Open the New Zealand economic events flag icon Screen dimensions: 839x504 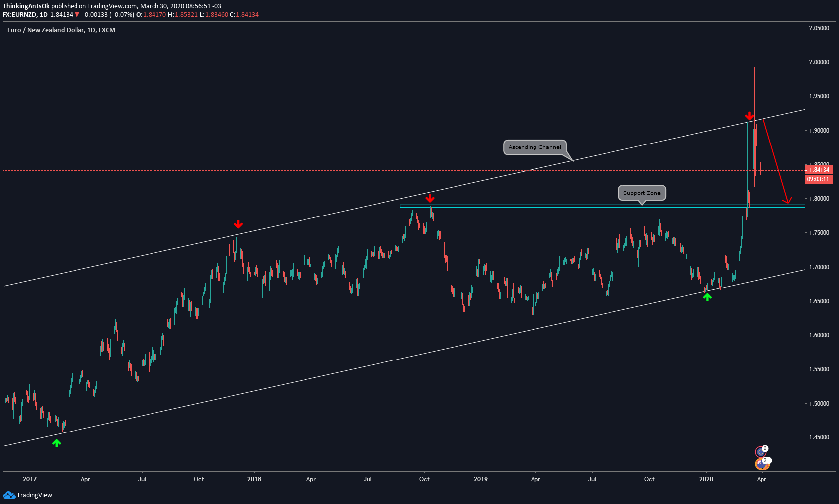click(761, 464)
